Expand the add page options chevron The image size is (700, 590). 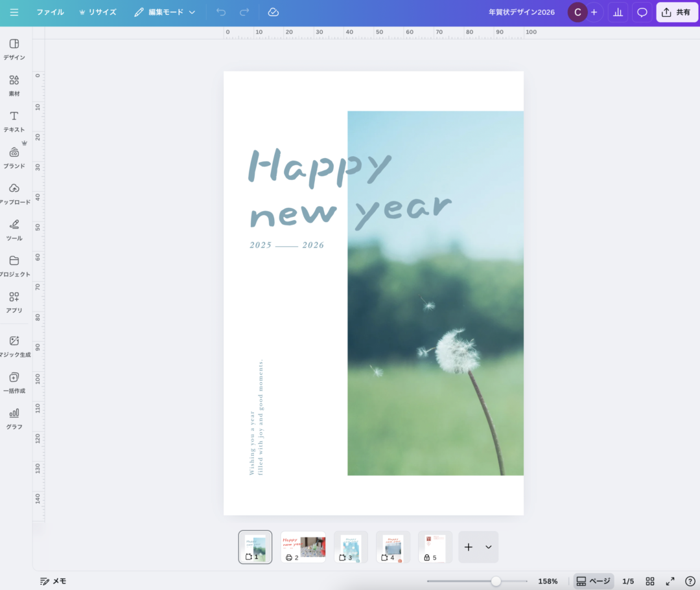tap(489, 547)
